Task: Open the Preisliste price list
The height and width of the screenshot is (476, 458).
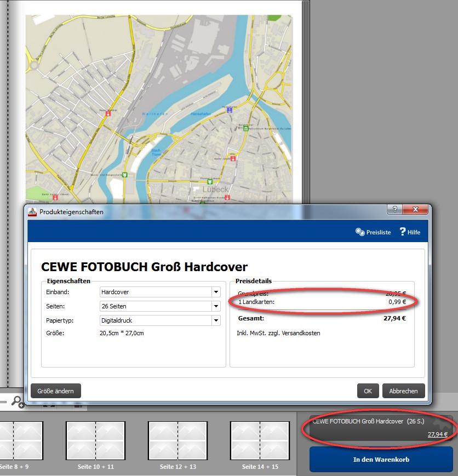Action: pyautogui.click(x=373, y=232)
